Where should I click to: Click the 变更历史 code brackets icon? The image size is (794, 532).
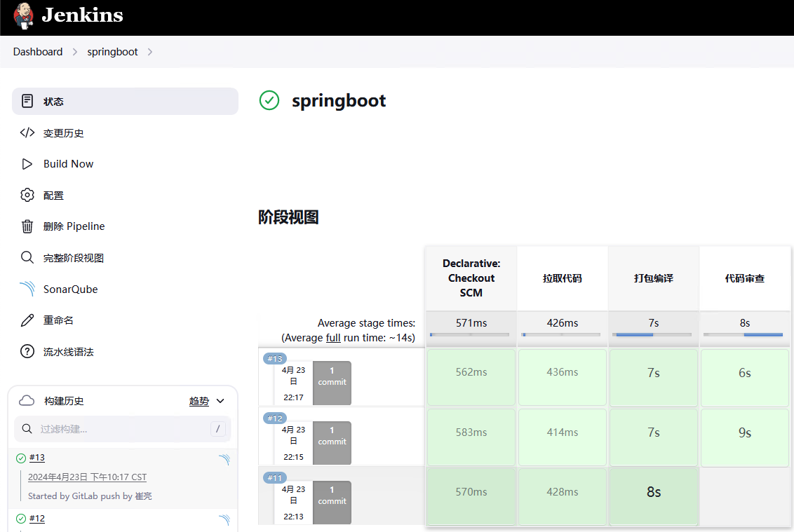[27, 132]
